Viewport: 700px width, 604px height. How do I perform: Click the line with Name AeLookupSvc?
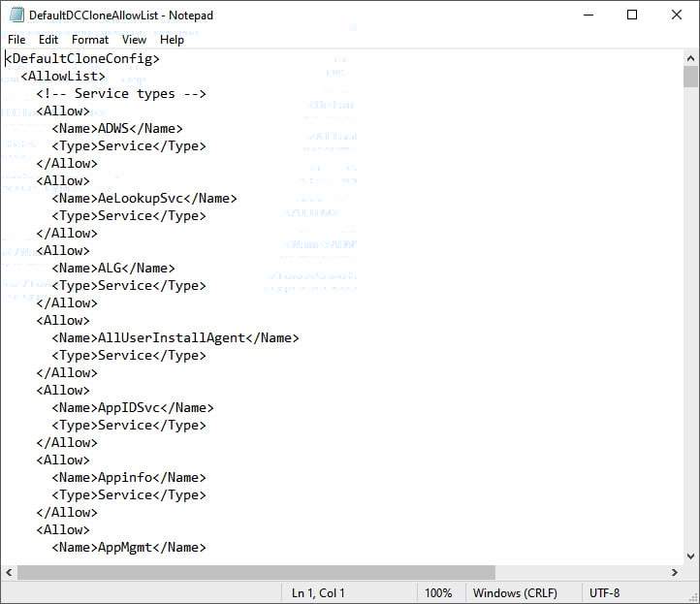[x=144, y=198]
